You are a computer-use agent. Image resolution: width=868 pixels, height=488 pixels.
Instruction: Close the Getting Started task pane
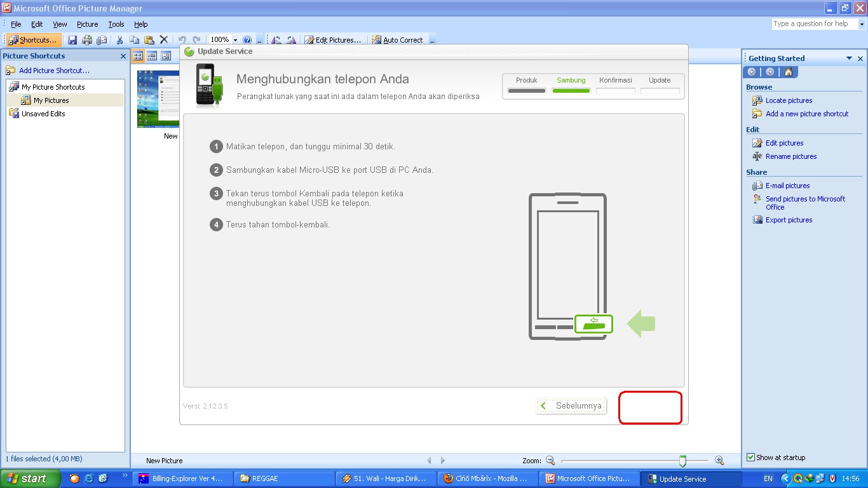click(x=860, y=58)
